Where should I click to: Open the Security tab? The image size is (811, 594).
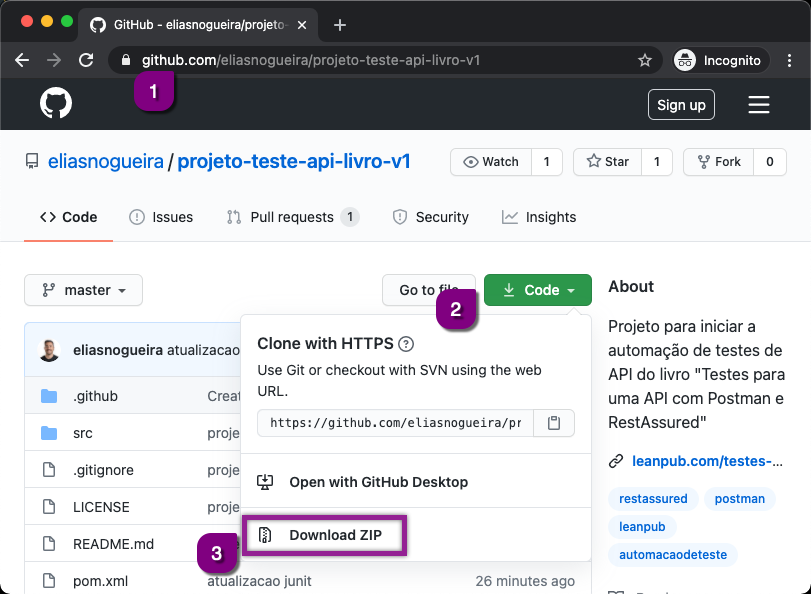(430, 217)
